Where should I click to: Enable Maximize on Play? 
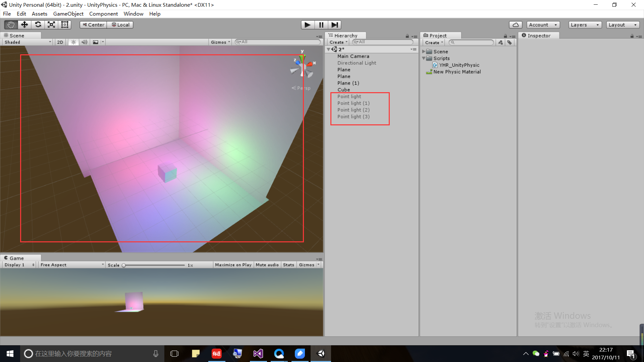(x=233, y=265)
